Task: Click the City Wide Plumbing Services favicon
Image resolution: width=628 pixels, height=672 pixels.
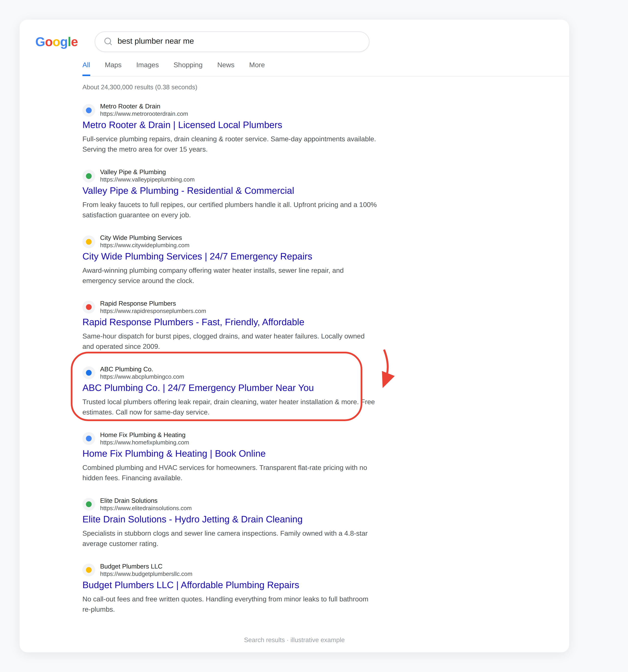Action: [x=89, y=242]
